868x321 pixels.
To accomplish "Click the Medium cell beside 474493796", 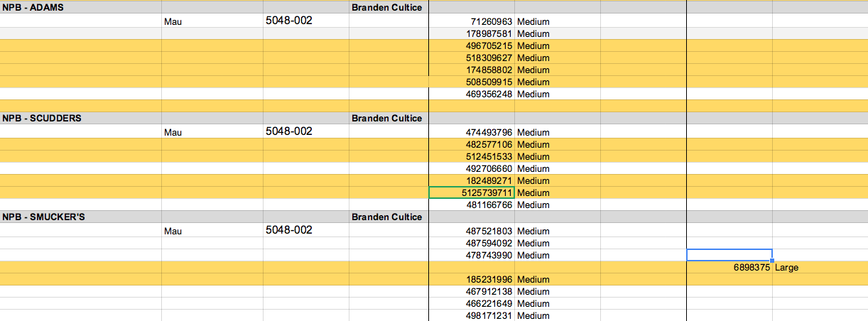I will [x=533, y=132].
